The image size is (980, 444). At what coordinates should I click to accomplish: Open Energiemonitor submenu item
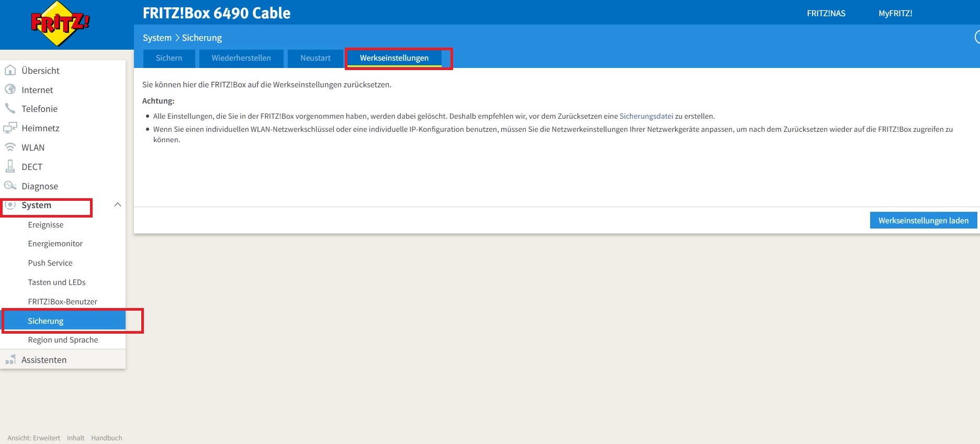pyautogui.click(x=55, y=244)
